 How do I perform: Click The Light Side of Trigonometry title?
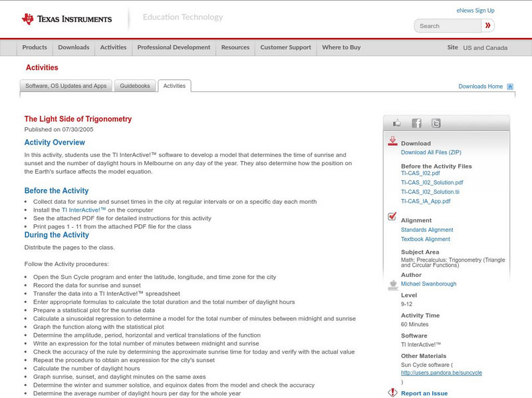point(78,119)
